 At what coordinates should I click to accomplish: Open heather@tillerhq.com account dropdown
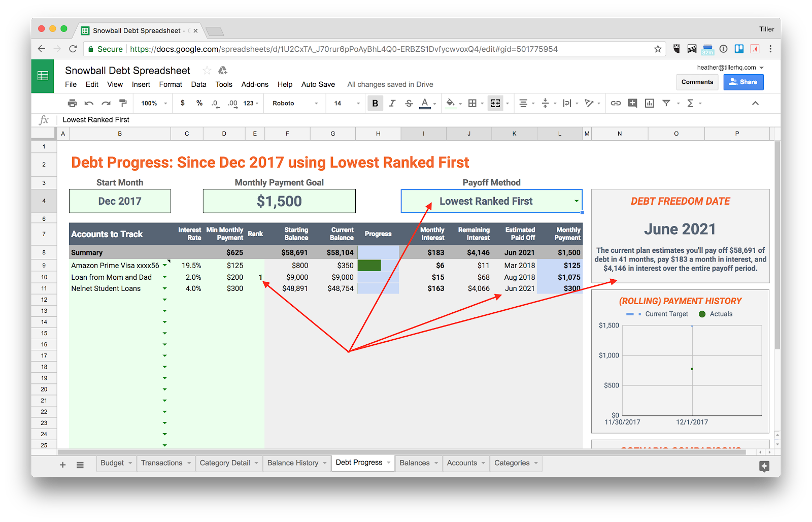(730, 67)
